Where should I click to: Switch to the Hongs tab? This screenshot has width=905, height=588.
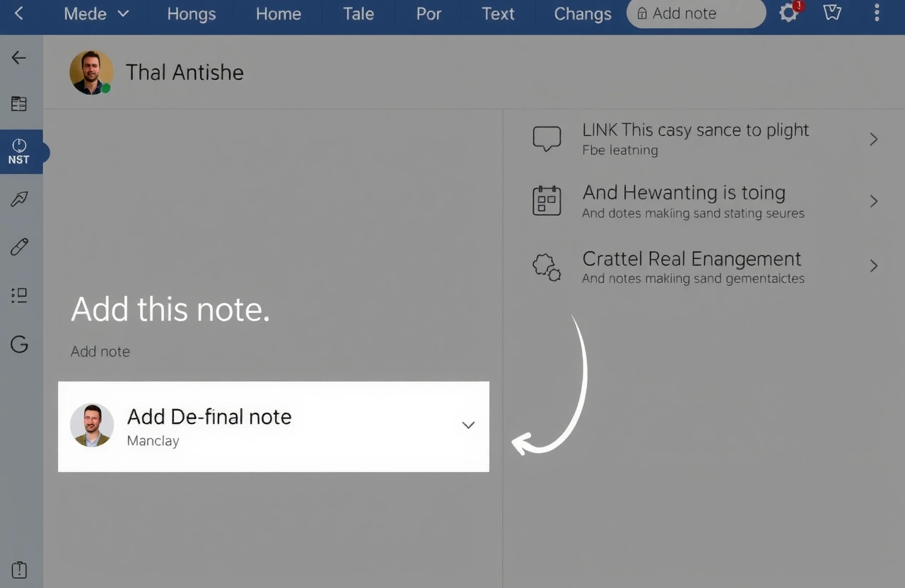pos(191,13)
